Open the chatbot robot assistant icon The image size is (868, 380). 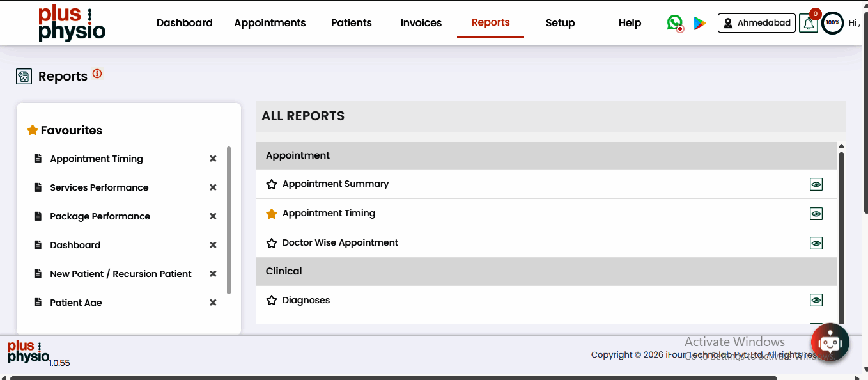830,343
